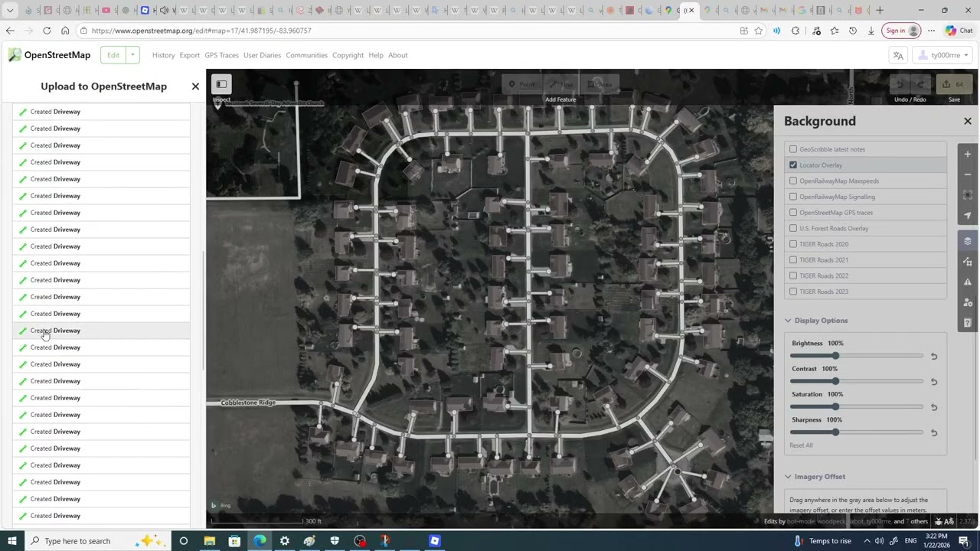Screen dimensions: 980x551
Task: Open the Background settings layers icon
Action: pyautogui.click(x=968, y=240)
